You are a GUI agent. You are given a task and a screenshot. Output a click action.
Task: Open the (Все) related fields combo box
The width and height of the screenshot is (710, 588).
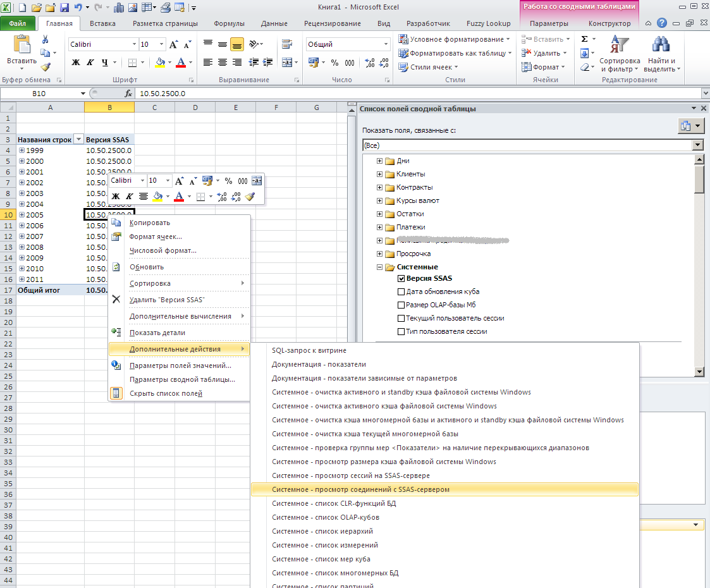(x=698, y=145)
